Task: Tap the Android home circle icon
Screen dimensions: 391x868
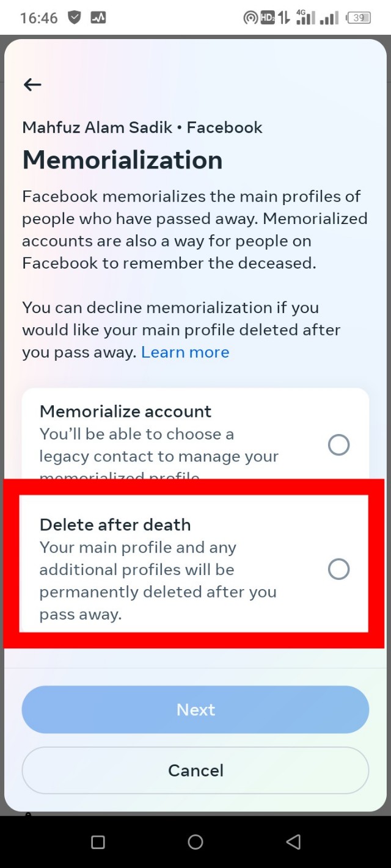Action: click(x=195, y=842)
